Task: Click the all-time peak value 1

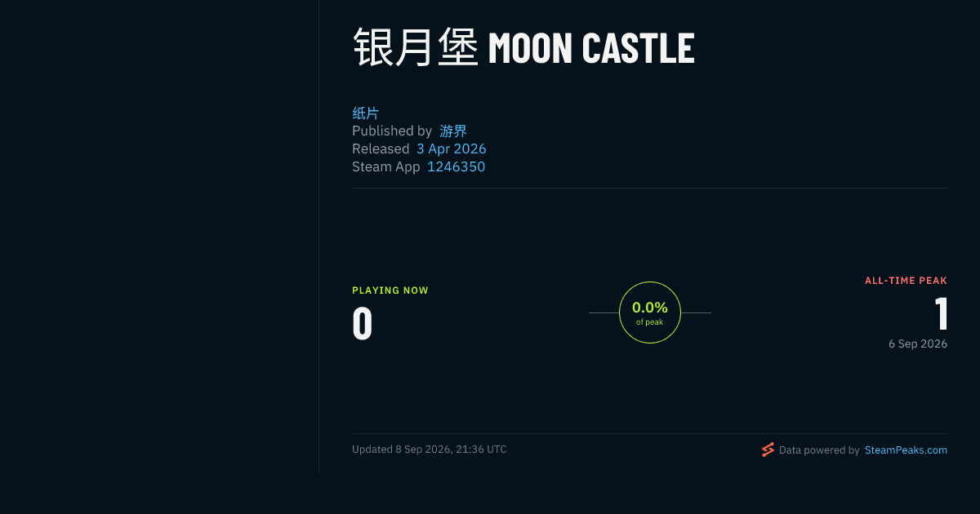Action: click(941, 313)
